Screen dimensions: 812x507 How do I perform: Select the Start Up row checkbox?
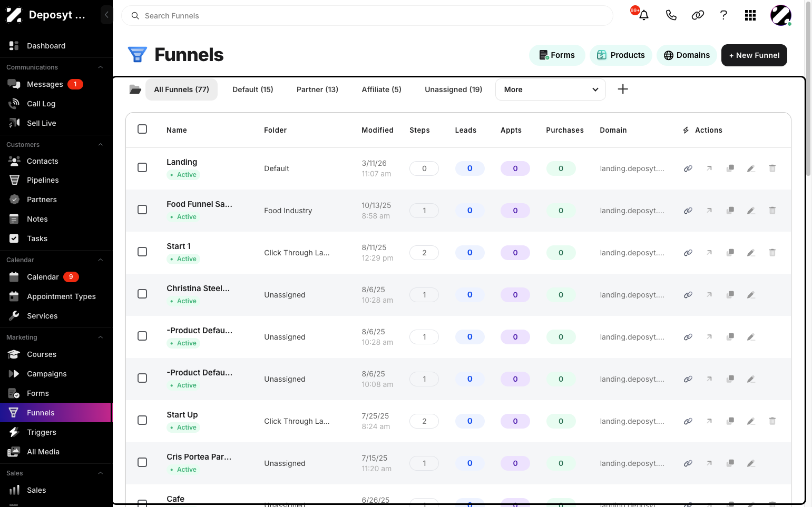pos(142,420)
